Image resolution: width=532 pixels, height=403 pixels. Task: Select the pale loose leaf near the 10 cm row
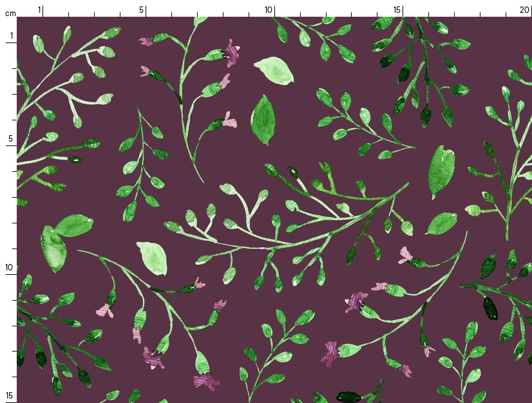pyautogui.click(x=152, y=257)
